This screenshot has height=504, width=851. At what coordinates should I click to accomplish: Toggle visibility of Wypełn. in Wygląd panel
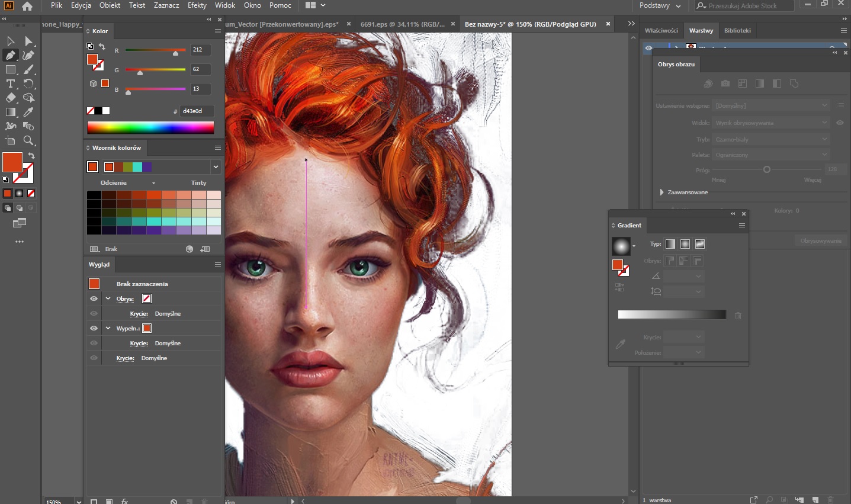click(94, 328)
